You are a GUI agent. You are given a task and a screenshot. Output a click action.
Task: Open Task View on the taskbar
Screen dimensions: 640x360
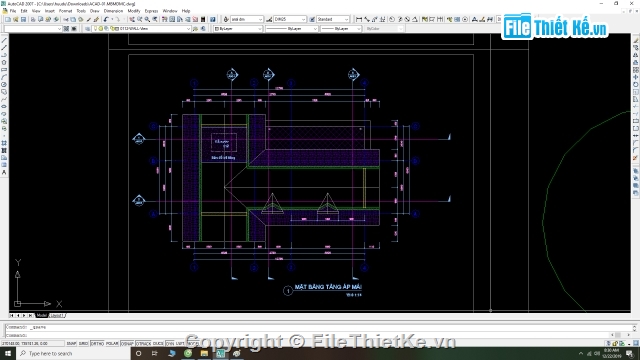pos(155,353)
